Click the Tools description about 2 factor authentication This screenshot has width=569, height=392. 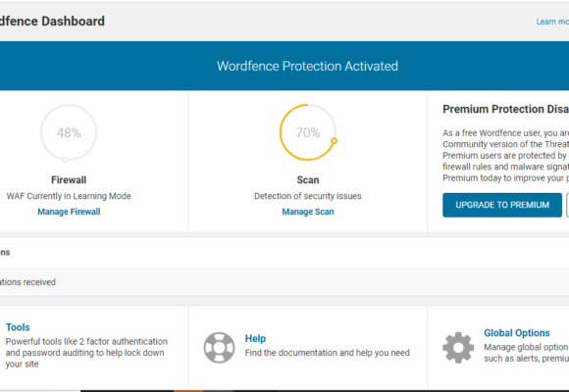coord(86,353)
